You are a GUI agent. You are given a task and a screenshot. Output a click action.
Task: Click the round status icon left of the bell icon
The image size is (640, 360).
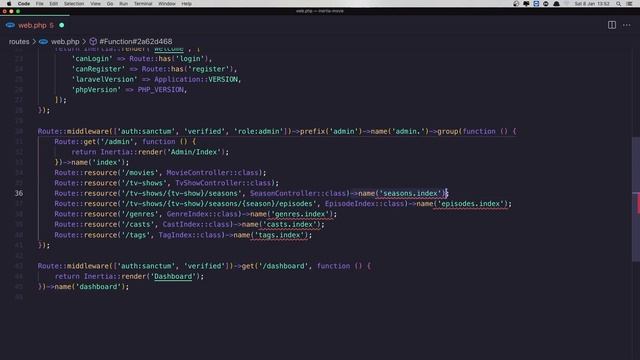546,4
